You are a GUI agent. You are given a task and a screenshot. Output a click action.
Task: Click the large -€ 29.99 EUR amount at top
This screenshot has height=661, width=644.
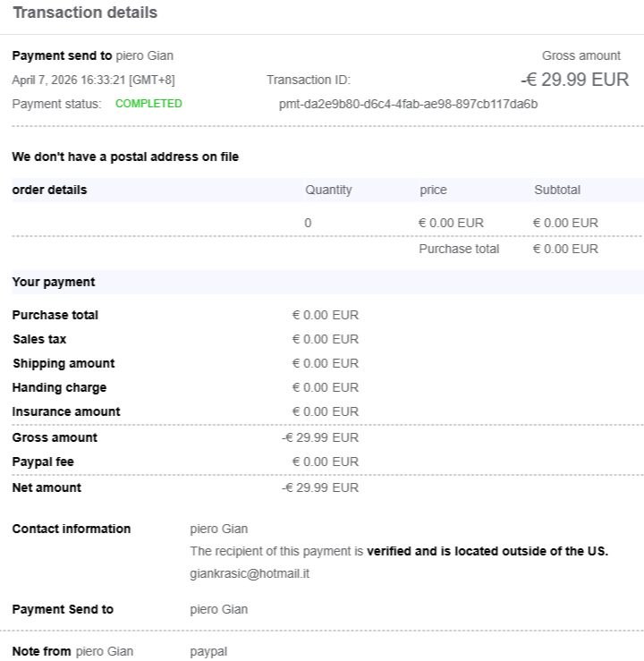pyautogui.click(x=574, y=80)
